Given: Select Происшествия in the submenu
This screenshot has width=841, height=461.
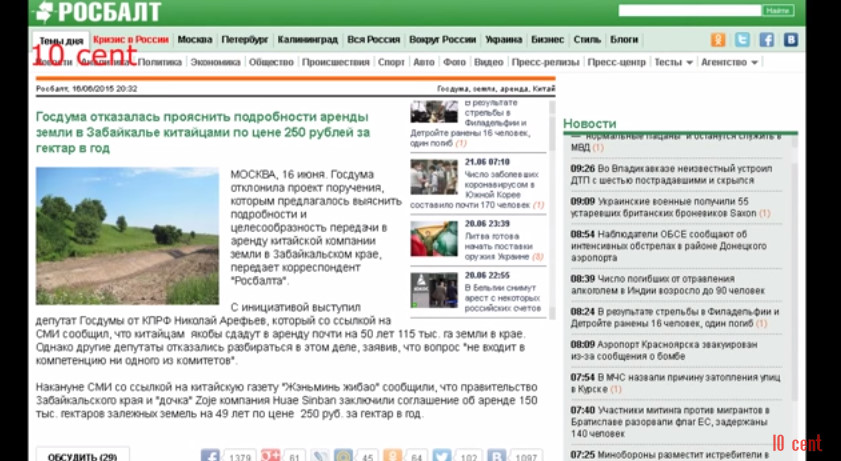Looking at the screenshot, I should [x=336, y=62].
